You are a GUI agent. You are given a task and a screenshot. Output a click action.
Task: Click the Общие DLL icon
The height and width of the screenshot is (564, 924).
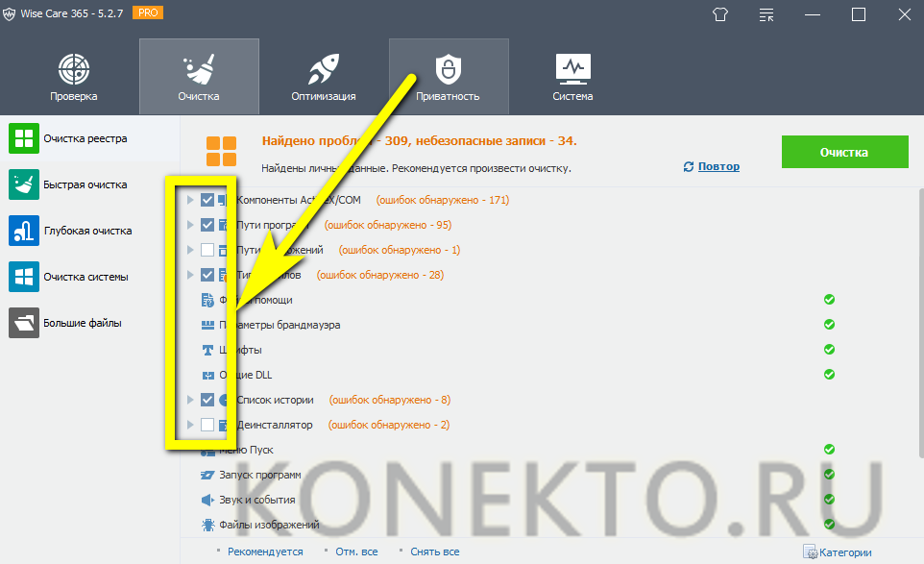(x=207, y=375)
